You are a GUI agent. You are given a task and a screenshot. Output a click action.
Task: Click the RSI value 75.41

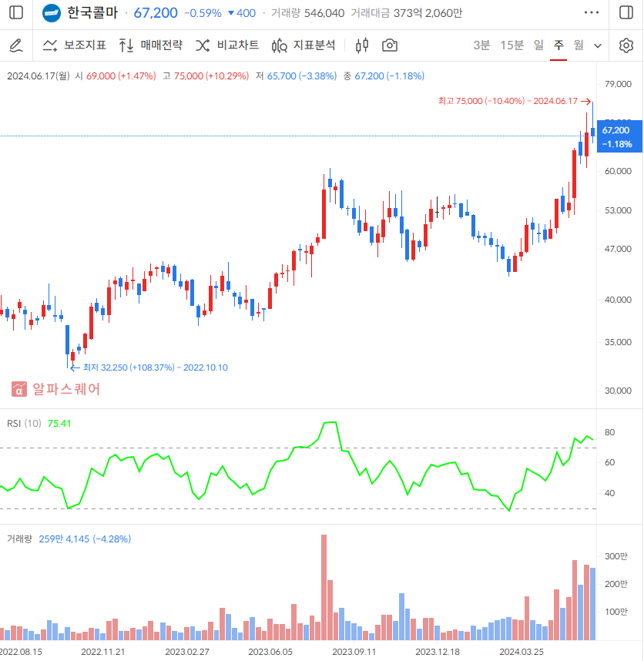pyautogui.click(x=59, y=423)
